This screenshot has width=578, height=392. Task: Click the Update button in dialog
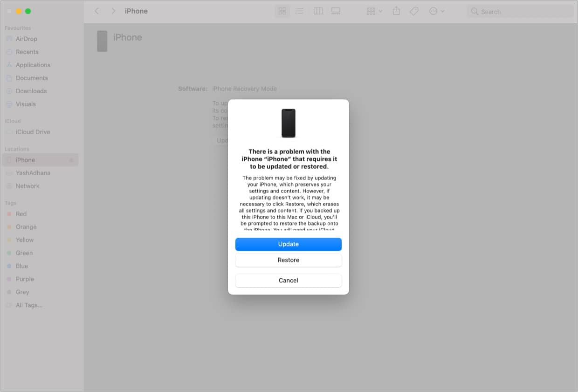288,244
